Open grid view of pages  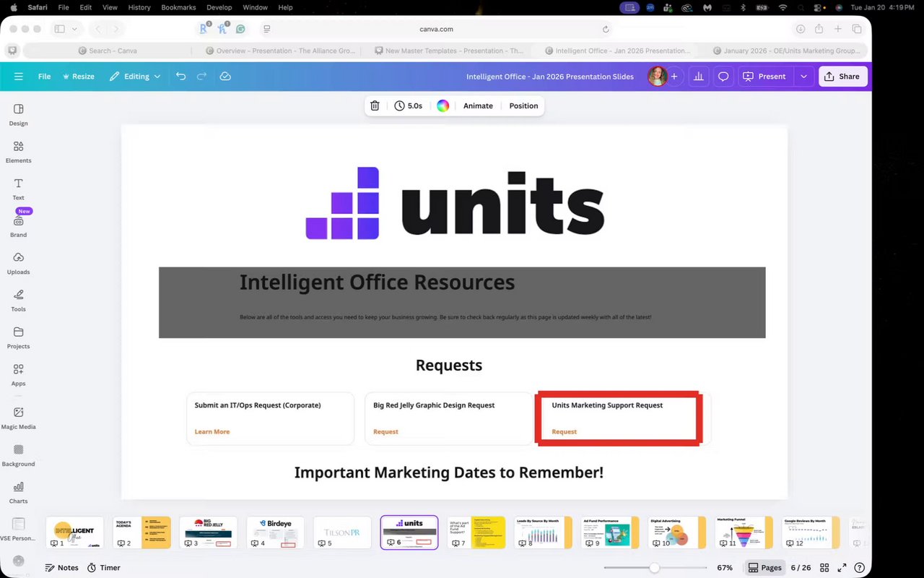point(824,568)
